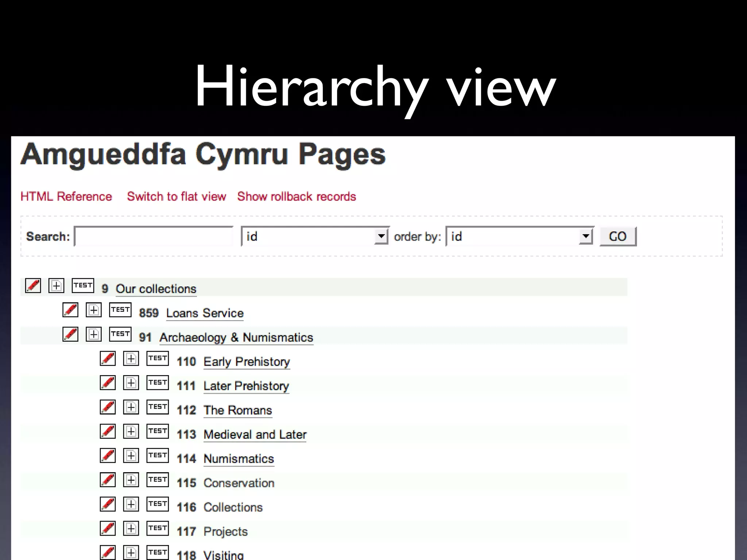Click the edit pencil for Conservation
Image resolution: width=747 pixels, height=560 pixels.
[108, 480]
